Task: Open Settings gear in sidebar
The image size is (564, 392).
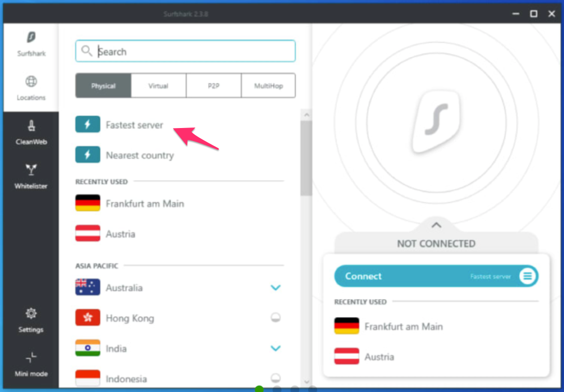Action: point(31,314)
